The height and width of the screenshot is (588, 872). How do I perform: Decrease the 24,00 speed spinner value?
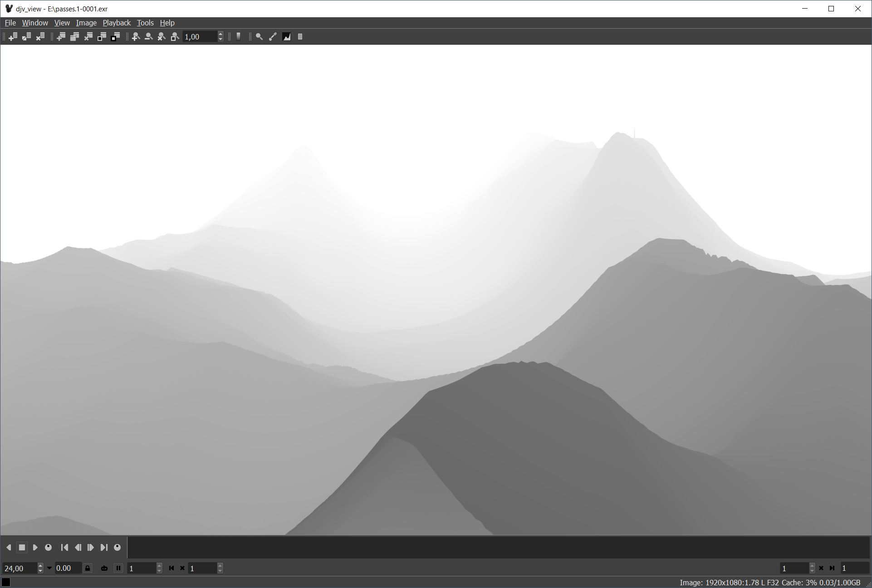(x=40, y=571)
